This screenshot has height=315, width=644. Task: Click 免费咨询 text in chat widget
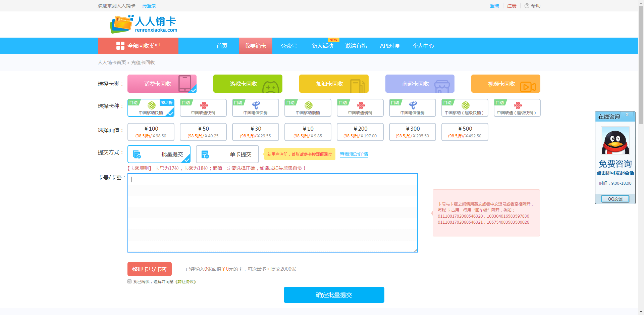click(615, 164)
